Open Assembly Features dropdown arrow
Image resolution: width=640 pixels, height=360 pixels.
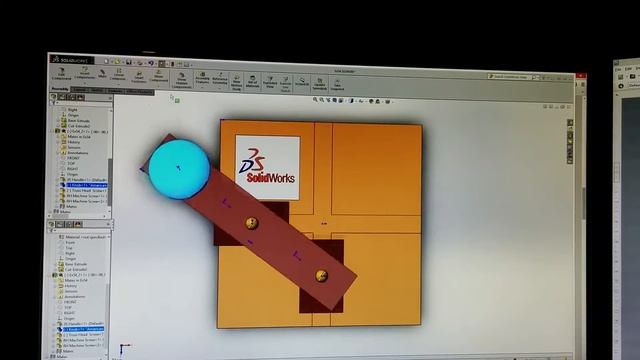click(x=202, y=86)
